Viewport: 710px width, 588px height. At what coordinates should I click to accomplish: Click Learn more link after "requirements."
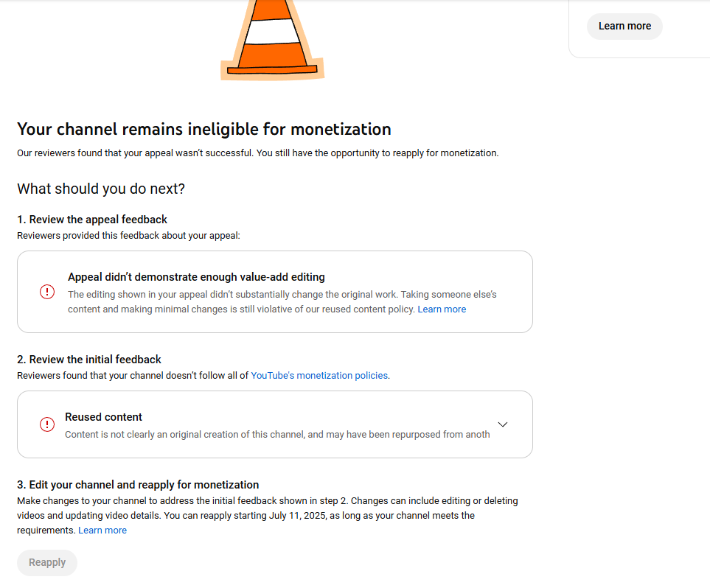[102, 531]
